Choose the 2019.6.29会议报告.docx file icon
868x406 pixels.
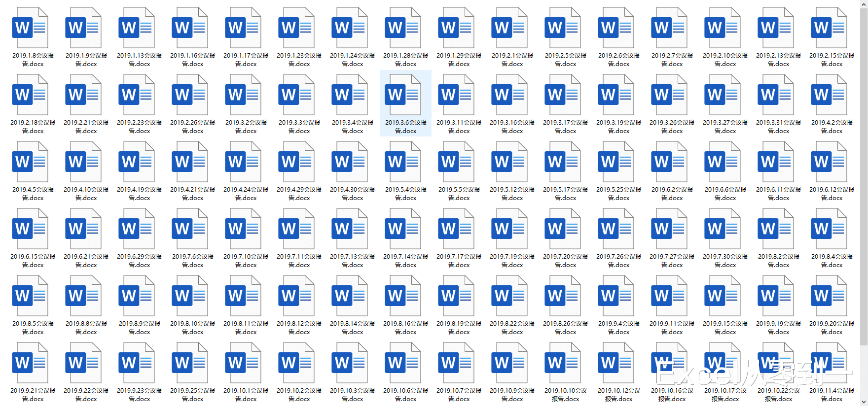pos(137,229)
